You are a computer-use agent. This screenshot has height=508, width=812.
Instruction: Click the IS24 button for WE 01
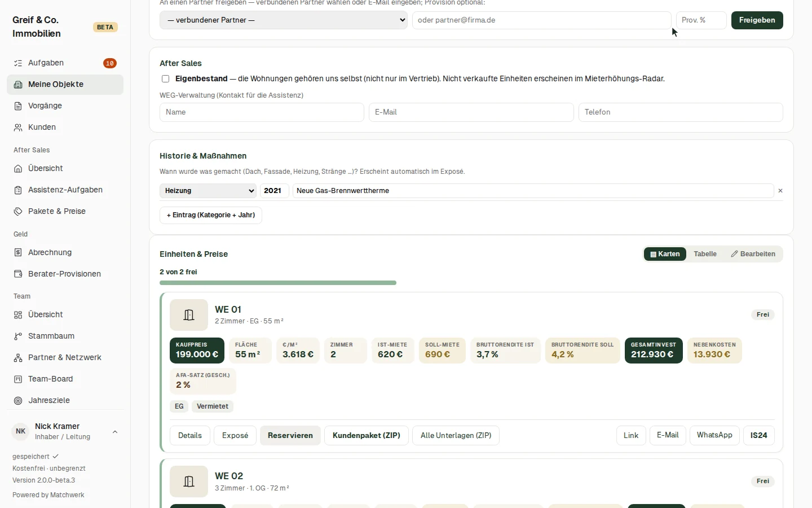tap(759, 435)
